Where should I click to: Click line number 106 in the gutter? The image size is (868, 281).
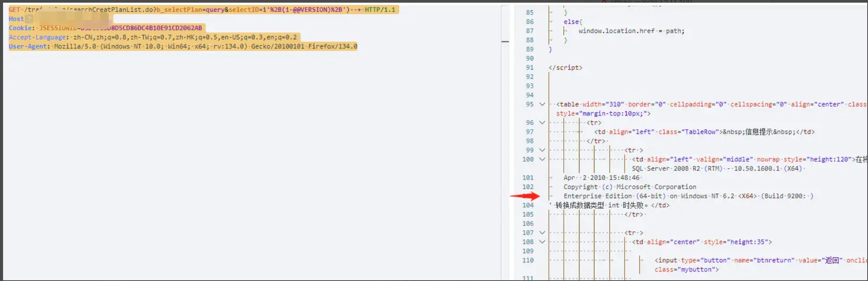click(x=528, y=224)
